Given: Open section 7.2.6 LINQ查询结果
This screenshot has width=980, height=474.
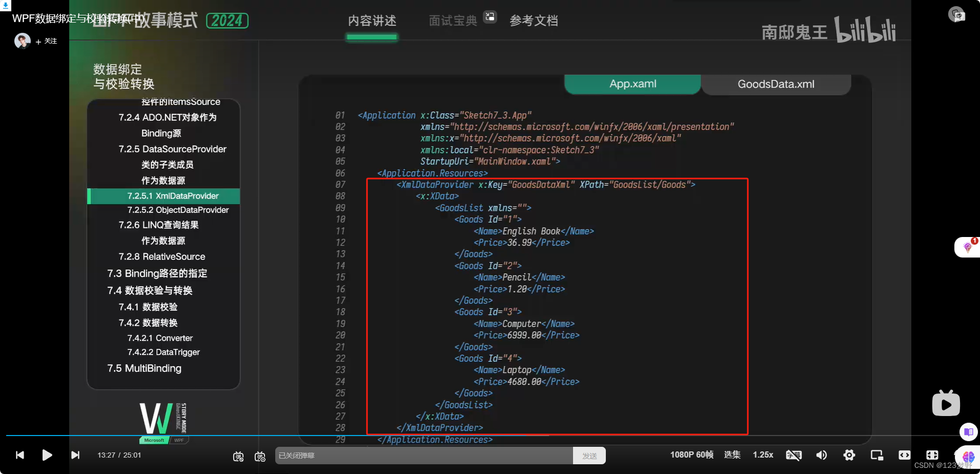Looking at the screenshot, I should 158,225.
